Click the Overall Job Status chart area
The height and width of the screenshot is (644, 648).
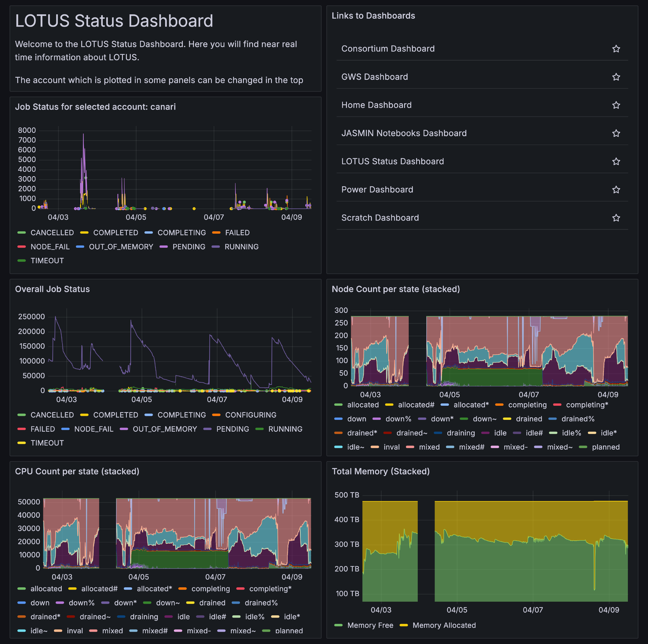[179, 350]
